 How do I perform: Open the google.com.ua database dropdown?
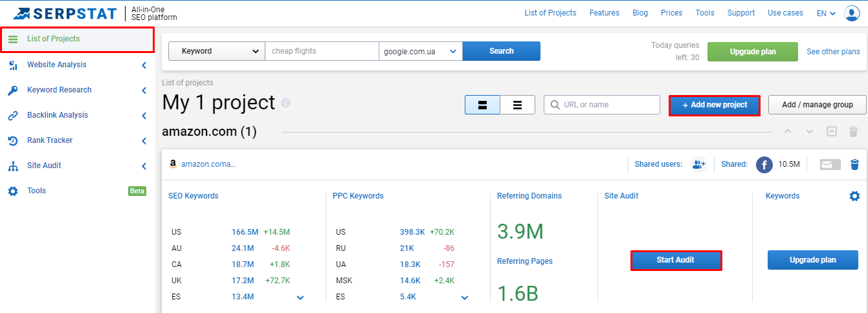click(x=421, y=51)
